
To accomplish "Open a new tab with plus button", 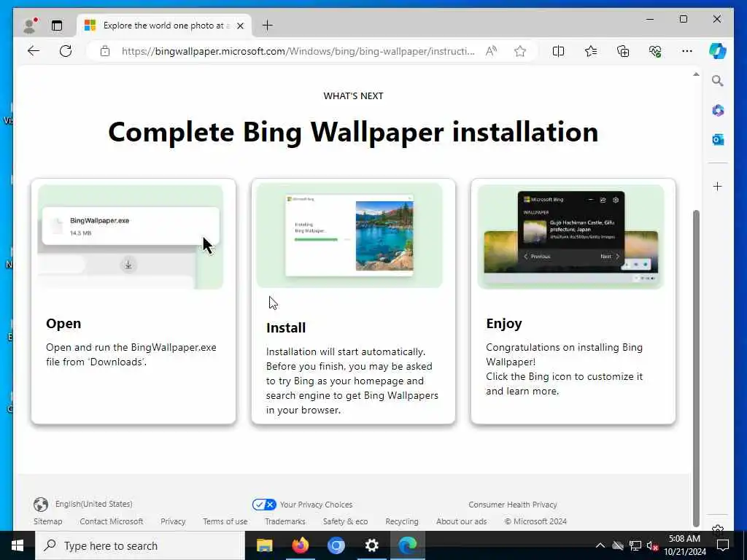I will (267, 26).
